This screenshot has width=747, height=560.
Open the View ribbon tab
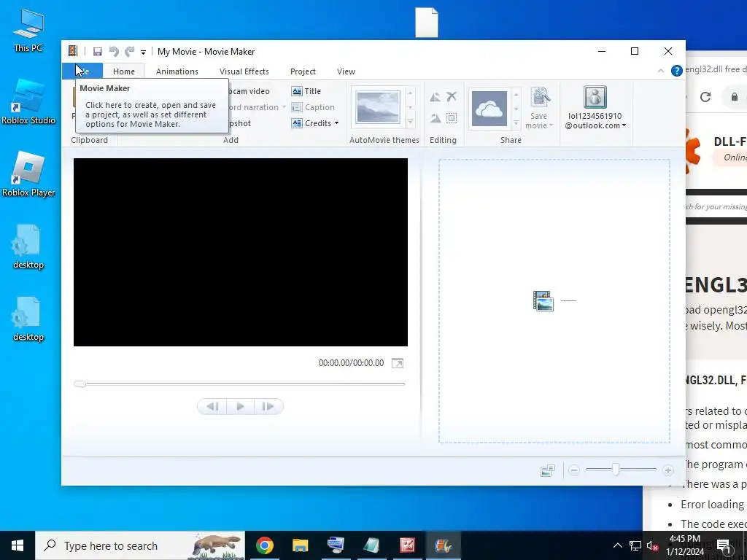346,71
